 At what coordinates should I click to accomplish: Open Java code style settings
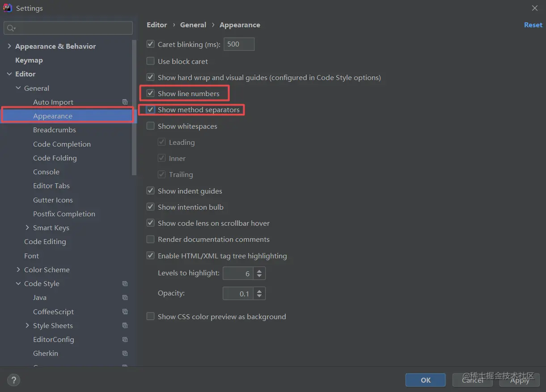point(40,297)
